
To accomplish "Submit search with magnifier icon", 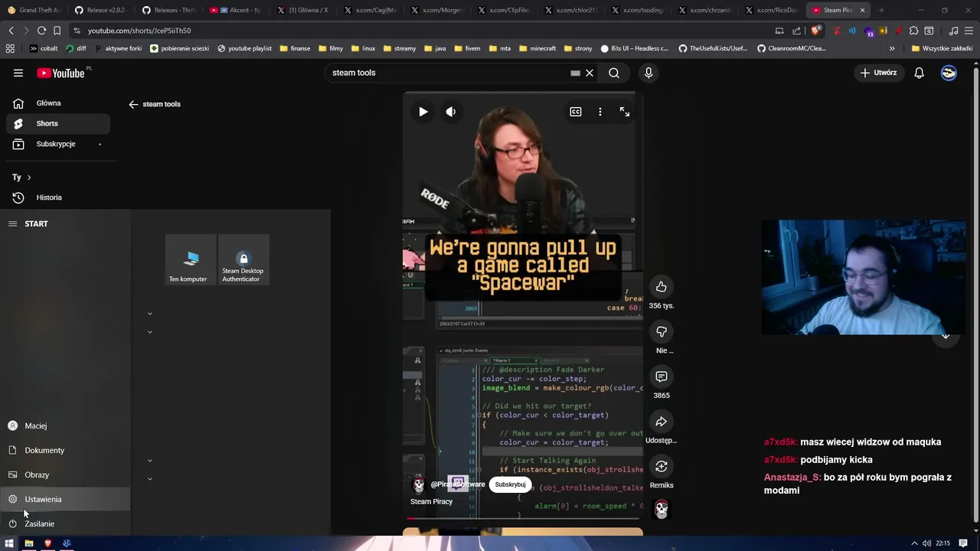I will click(614, 73).
